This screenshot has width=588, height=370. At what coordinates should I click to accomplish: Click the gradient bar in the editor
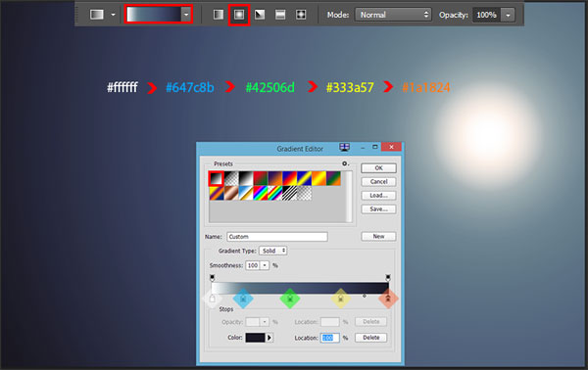(x=300, y=288)
